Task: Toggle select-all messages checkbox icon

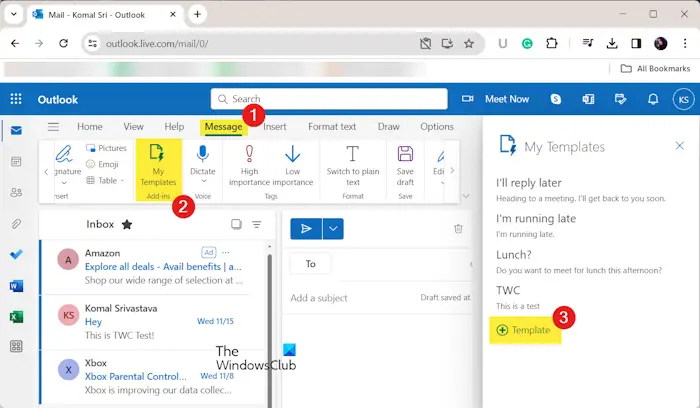Action: 236,224
